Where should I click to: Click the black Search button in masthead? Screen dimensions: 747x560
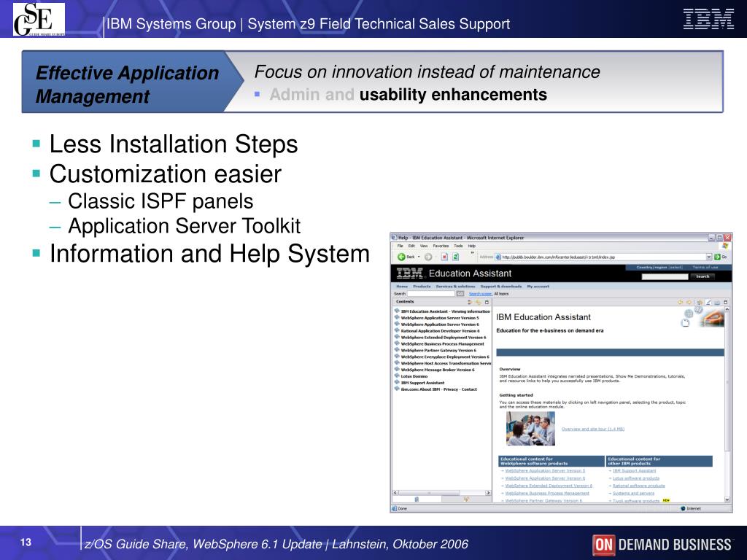coord(703,276)
